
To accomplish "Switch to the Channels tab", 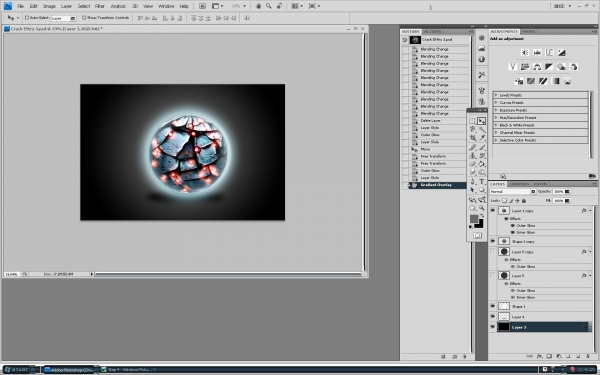I will (x=519, y=184).
